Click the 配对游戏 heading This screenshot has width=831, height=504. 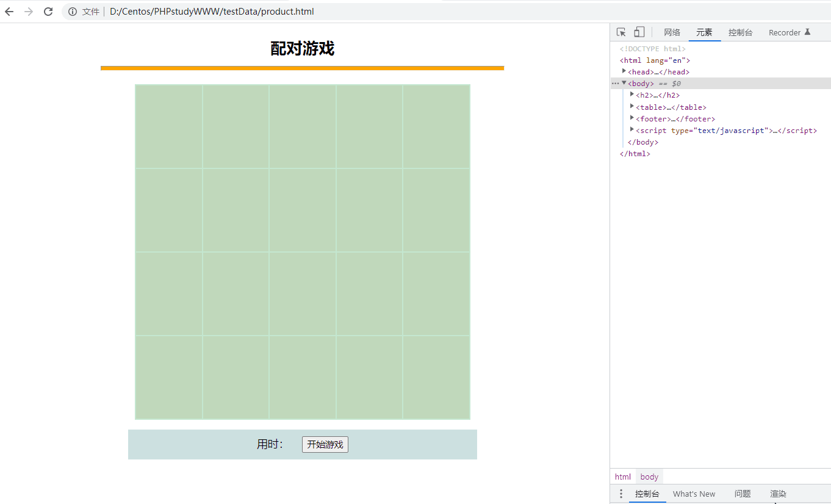tap(303, 49)
